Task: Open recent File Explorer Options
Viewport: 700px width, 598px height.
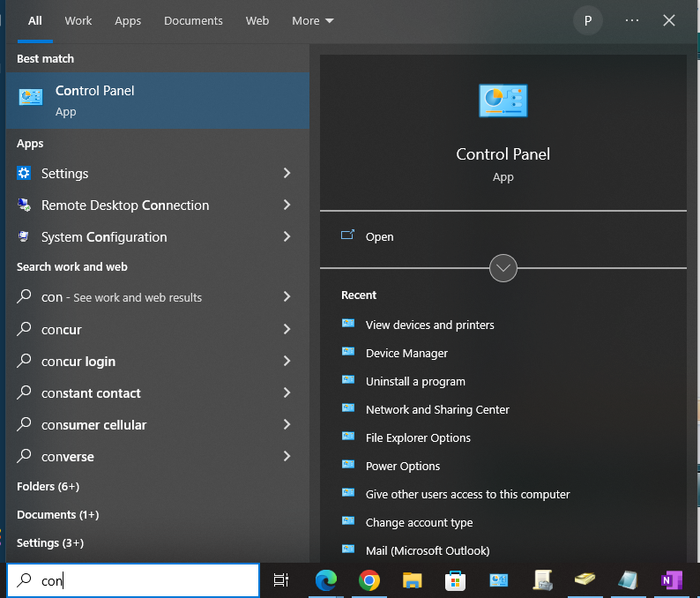Action: (x=418, y=437)
